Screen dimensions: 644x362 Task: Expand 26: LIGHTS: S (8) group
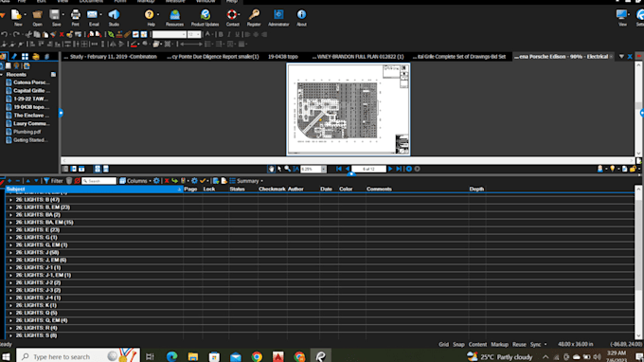pos(11,335)
